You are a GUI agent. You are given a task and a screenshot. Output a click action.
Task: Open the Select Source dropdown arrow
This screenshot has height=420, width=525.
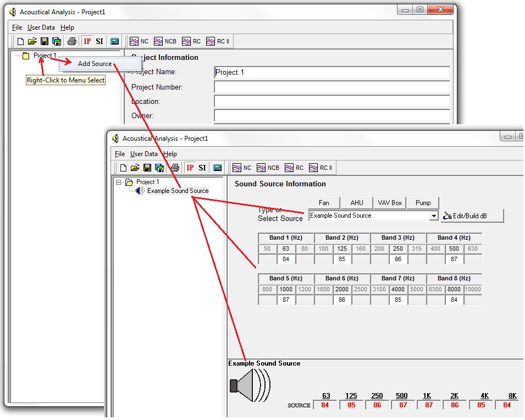434,216
